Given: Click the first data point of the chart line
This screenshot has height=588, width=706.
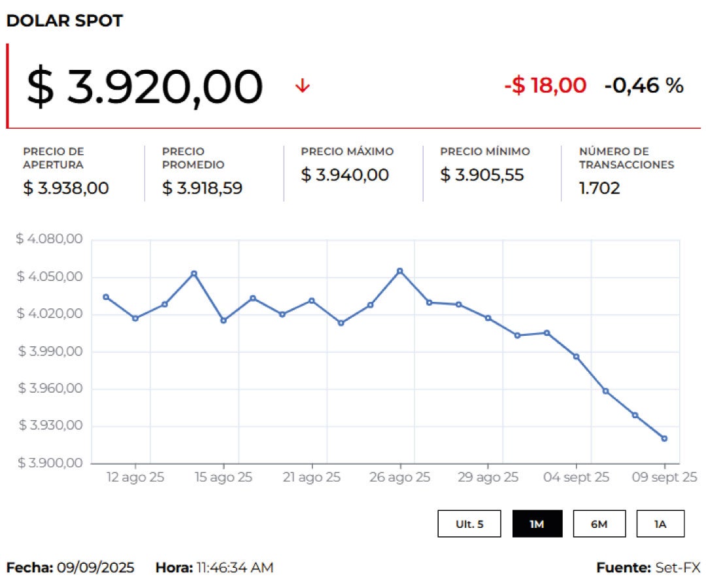Looking at the screenshot, I should (106, 297).
